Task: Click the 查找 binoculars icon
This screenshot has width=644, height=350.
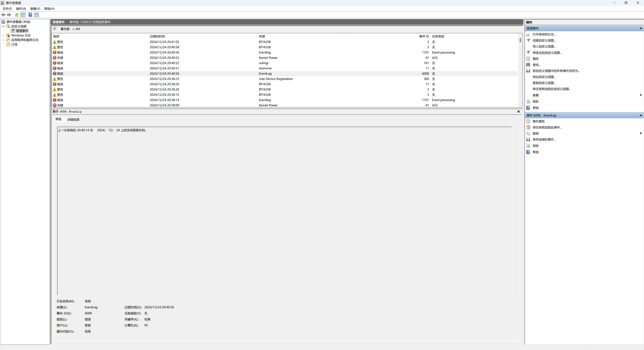Action: tap(528, 65)
